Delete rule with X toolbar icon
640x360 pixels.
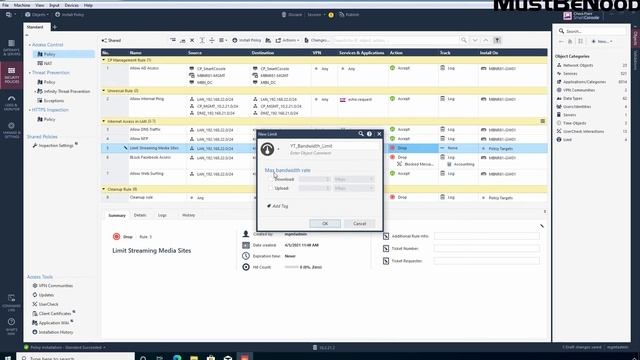[x=192, y=40]
